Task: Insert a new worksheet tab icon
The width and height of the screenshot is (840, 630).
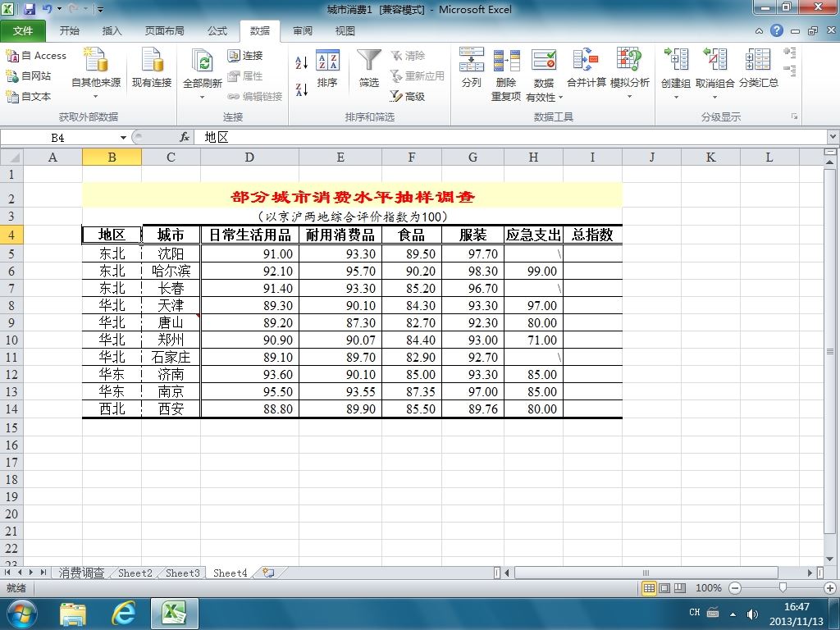Action: pyautogui.click(x=269, y=573)
